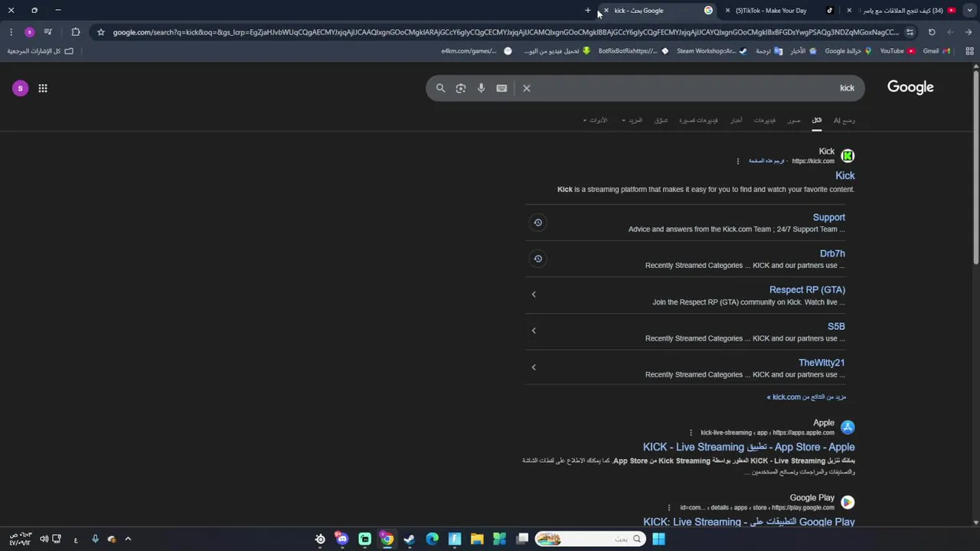Click the Kick favicon beside first result
This screenshot has height=551, width=980.
point(848,155)
